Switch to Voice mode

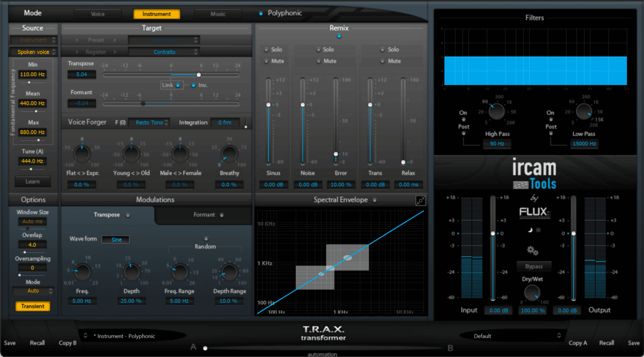pos(98,14)
